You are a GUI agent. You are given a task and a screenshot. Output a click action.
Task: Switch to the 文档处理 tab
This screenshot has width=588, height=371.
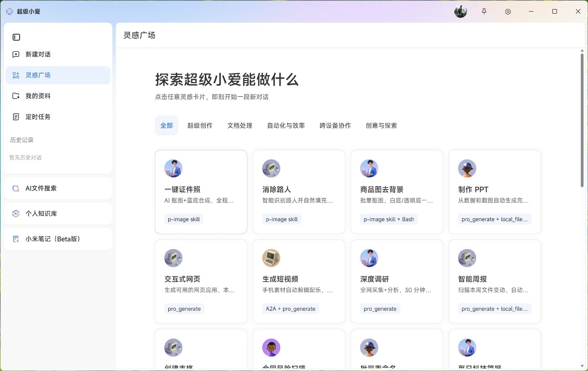tap(240, 125)
